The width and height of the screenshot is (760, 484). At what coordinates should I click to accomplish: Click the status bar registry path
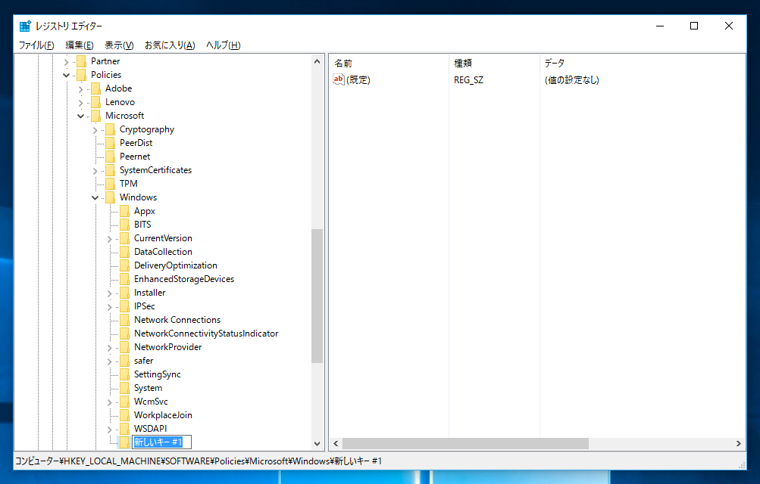[198, 461]
